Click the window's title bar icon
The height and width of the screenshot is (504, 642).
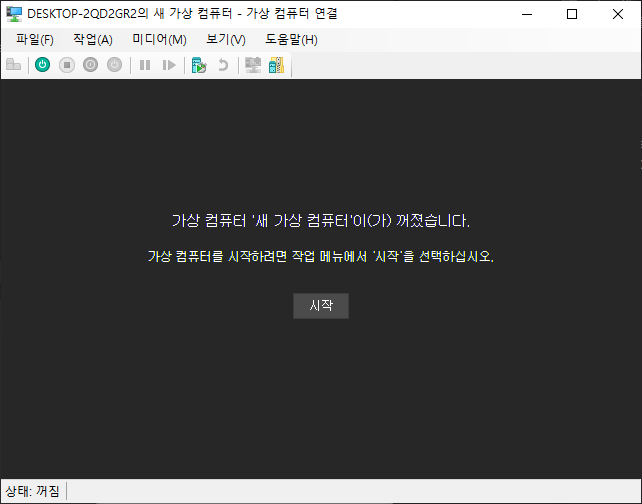point(14,14)
